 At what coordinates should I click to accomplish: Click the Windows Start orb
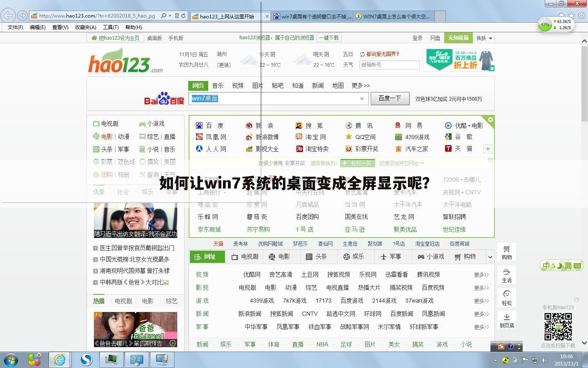pyautogui.click(x=11, y=360)
